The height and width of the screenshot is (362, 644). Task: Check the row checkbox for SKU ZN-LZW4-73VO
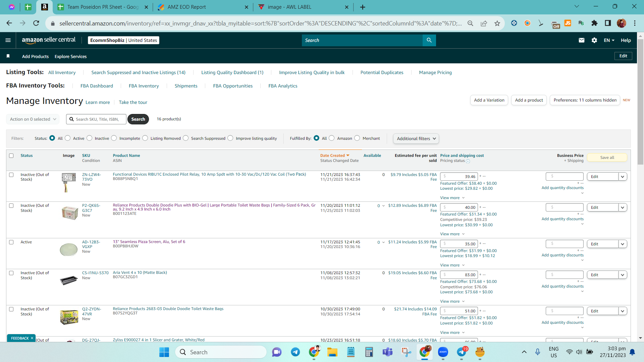pos(11,175)
